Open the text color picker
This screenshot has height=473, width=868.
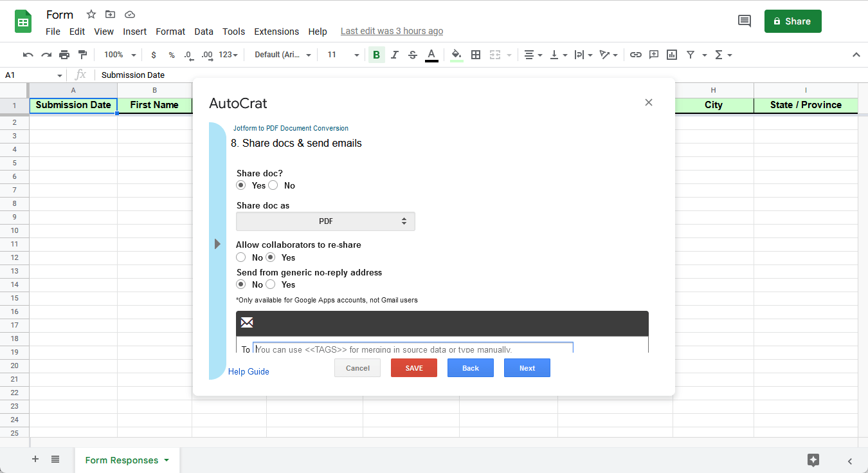click(x=432, y=55)
